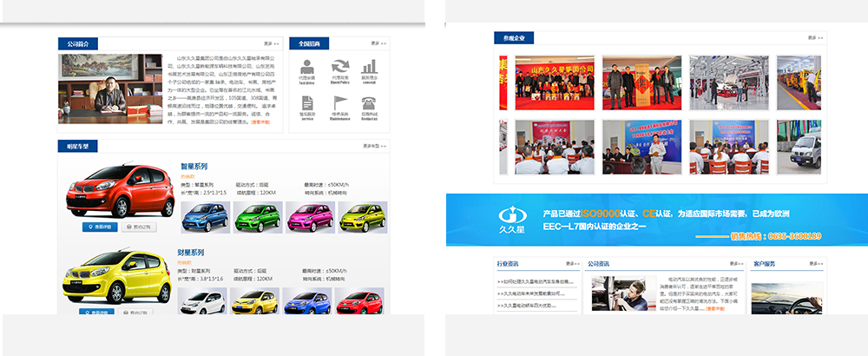The height and width of the screenshot is (356, 868).
Task: Click orange 查看详细 link in company intro
Action: tap(260, 122)
